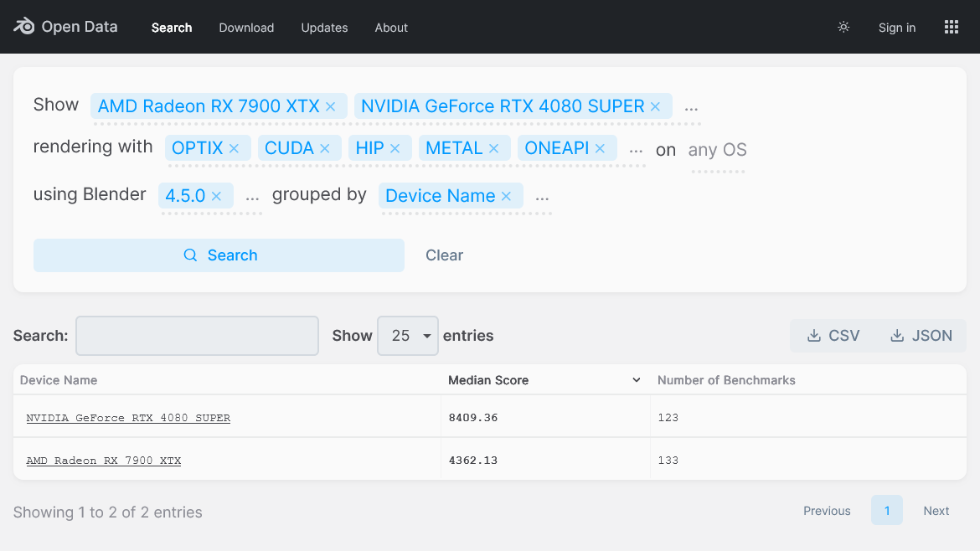Open the Updates nav tab
The image size is (980, 551).
click(x=324, y=28)
